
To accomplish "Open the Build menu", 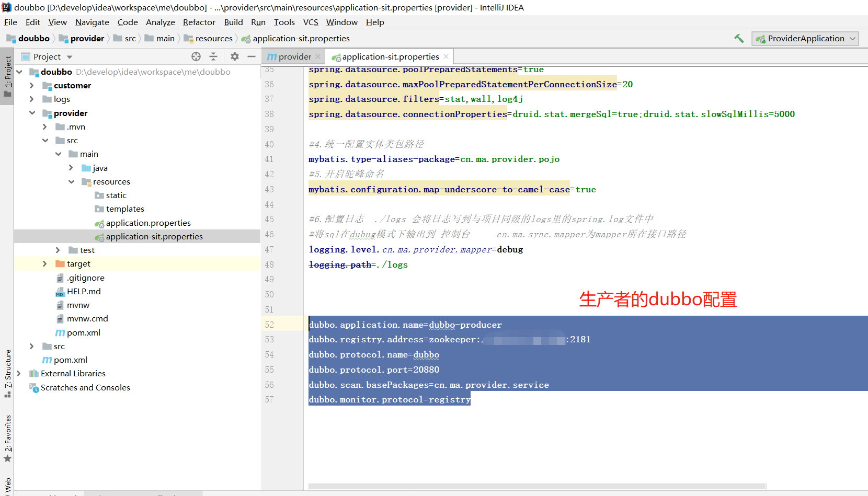I will 233,22.
